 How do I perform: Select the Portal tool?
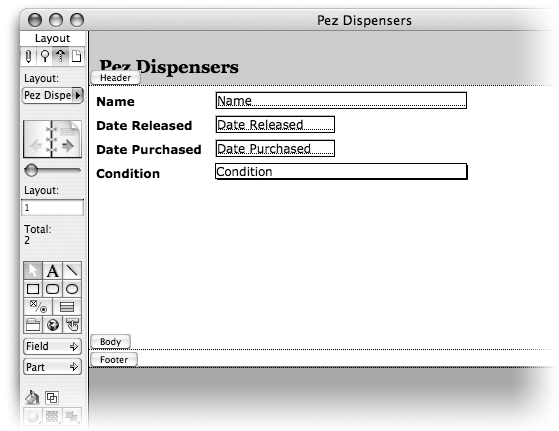point(67,307)
